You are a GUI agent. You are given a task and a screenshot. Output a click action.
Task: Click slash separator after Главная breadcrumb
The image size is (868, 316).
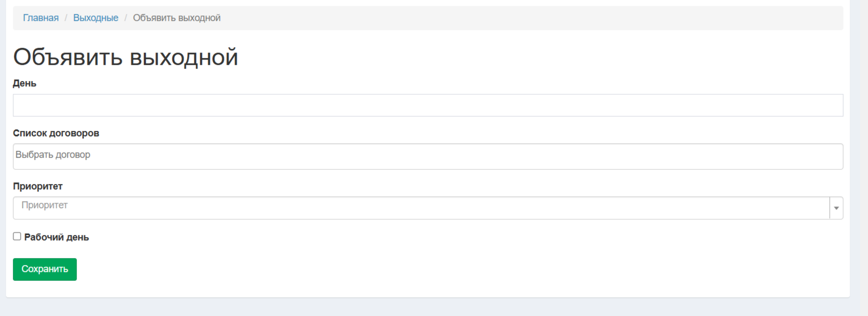[66, 18]
